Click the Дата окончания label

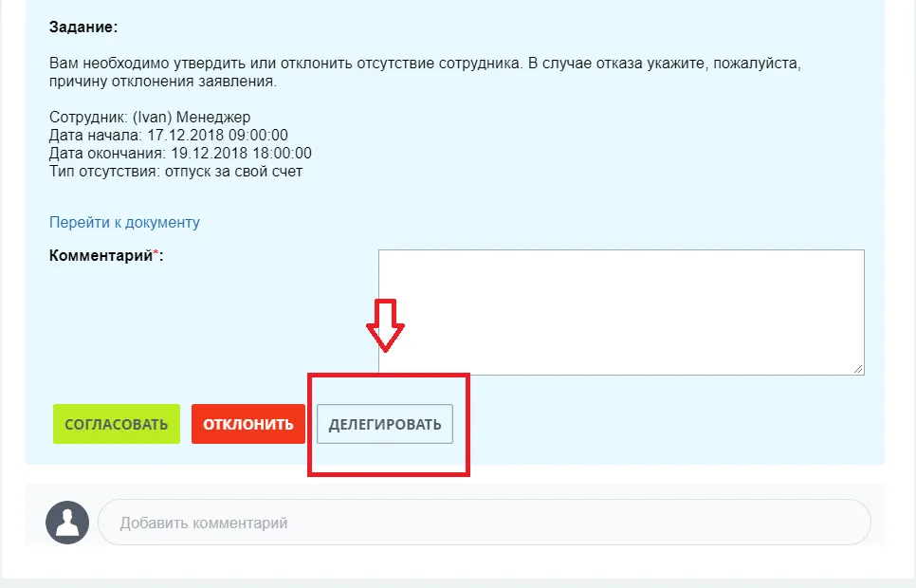tap(107, 153)
